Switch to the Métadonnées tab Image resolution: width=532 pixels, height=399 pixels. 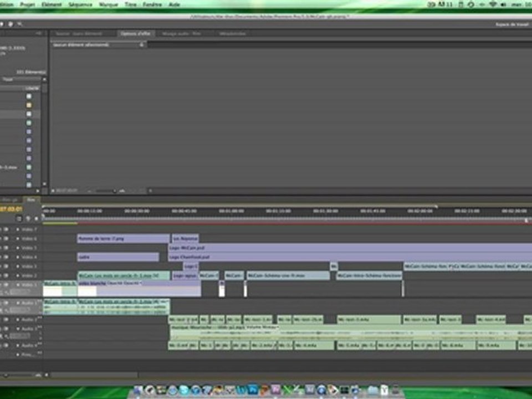click(x=232, y=34)
